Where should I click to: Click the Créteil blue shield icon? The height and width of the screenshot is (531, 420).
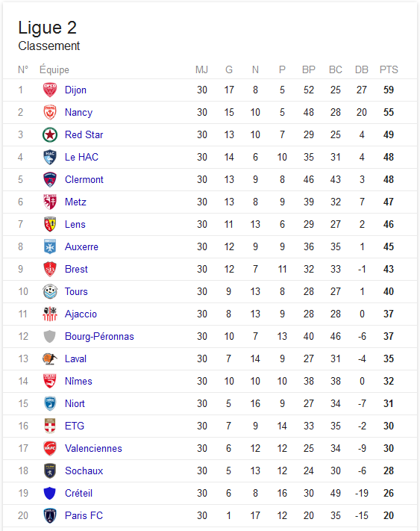pyautogui.click(x=50, y=493)
